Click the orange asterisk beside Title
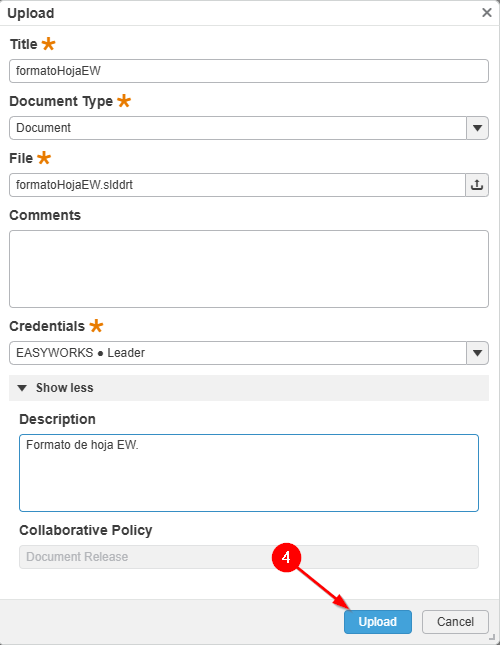The width and height of the screenshot is (500, 645). click(x=49, y=43)
